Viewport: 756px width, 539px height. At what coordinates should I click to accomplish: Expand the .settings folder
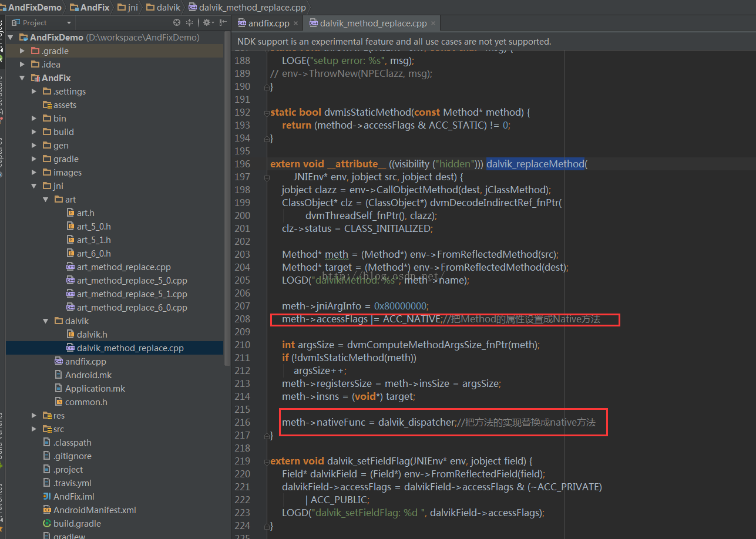pyautogui.click(x=34, y=92)
